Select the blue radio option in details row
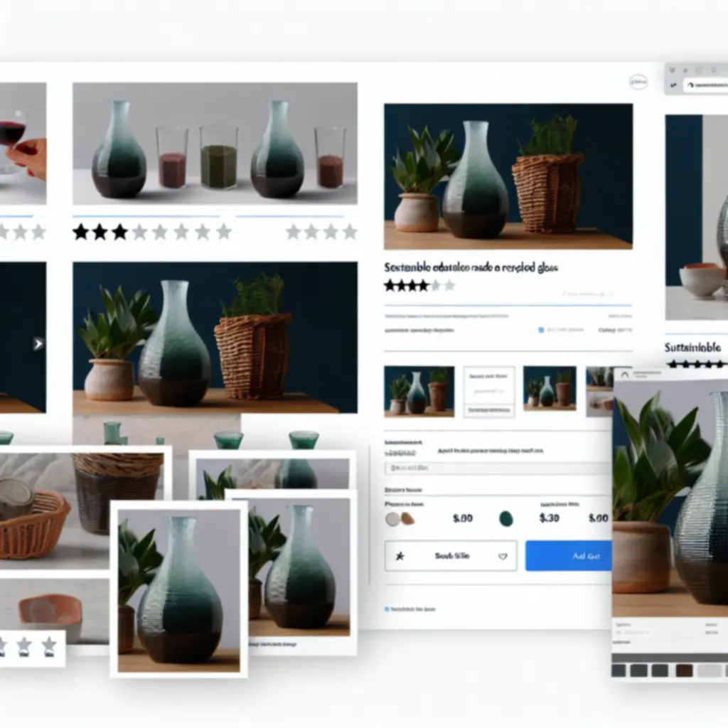 [x=541, y=330]
